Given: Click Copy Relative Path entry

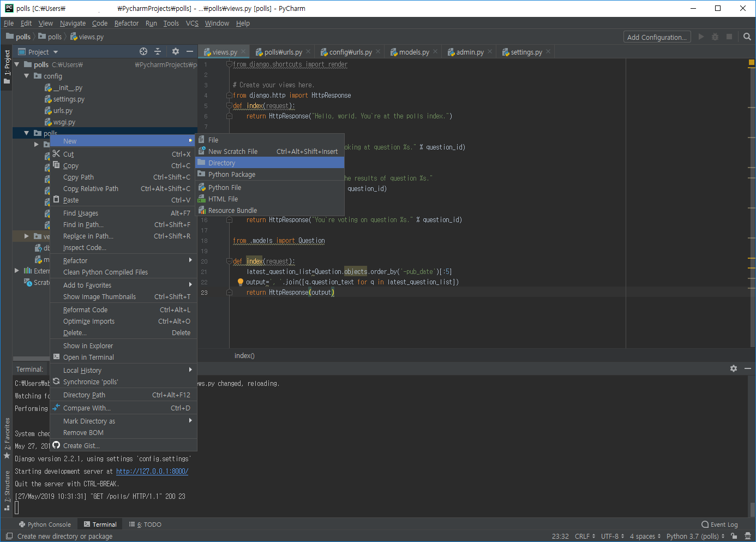Looking at the screenshot, I should 123,188.
